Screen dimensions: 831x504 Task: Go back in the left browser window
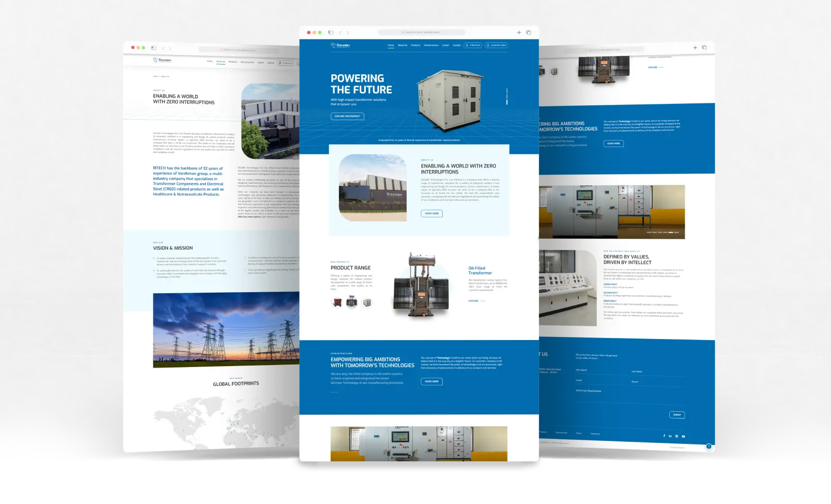[163, 48]
